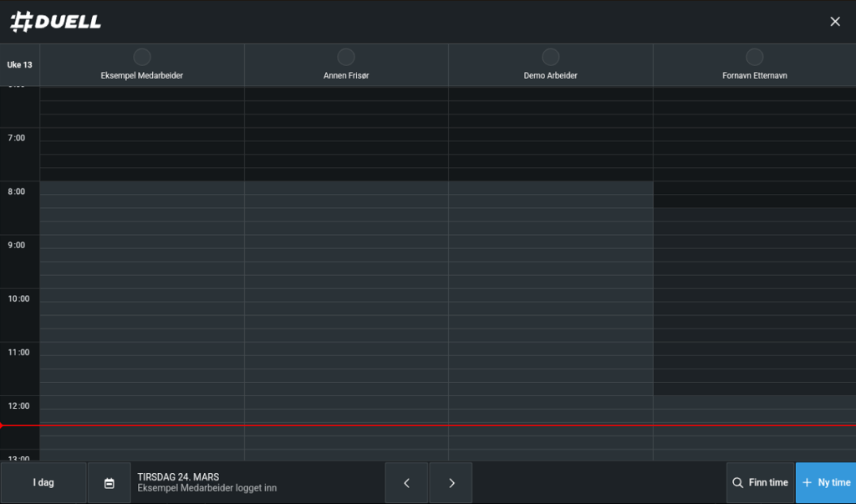Screen dimensions: 856x504
Task: Click Annen Frisør avatar circle
Action: pos(346,57)
